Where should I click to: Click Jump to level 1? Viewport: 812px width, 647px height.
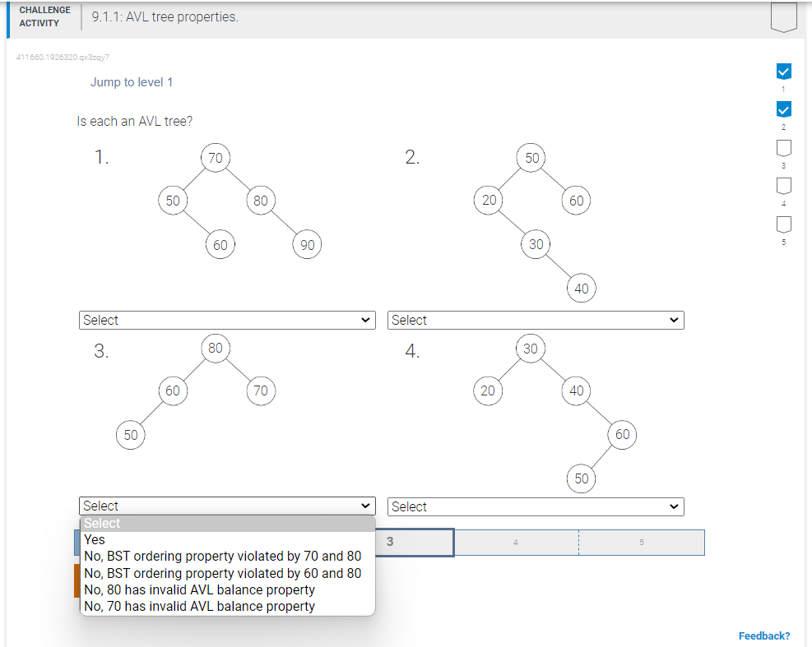(131, 82)
